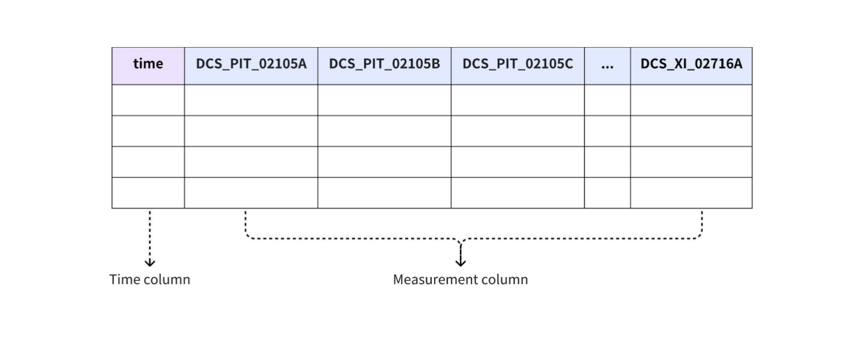Select the DCS_PIT_02105A column header
The width and height of the screenshot is (868, 361).
(251, 64)
